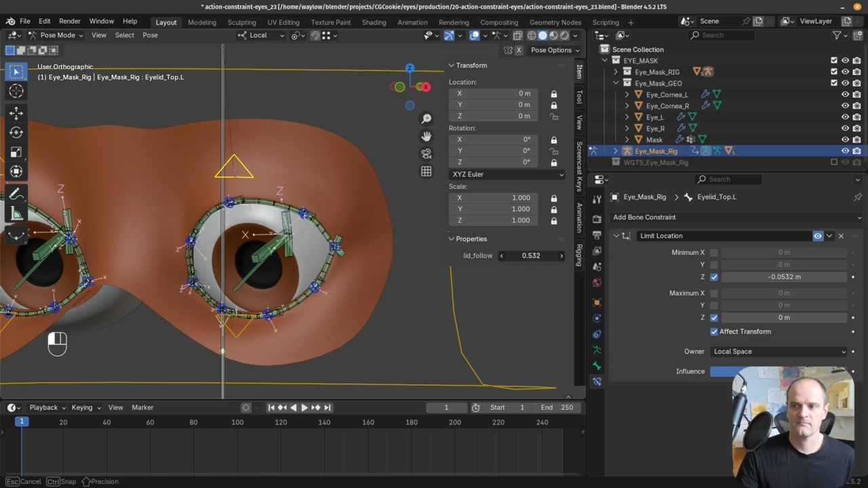Expand the Eye_Mask_RIG collection
Viewport: 868px width, 488px height.
(x=616, y=72)
